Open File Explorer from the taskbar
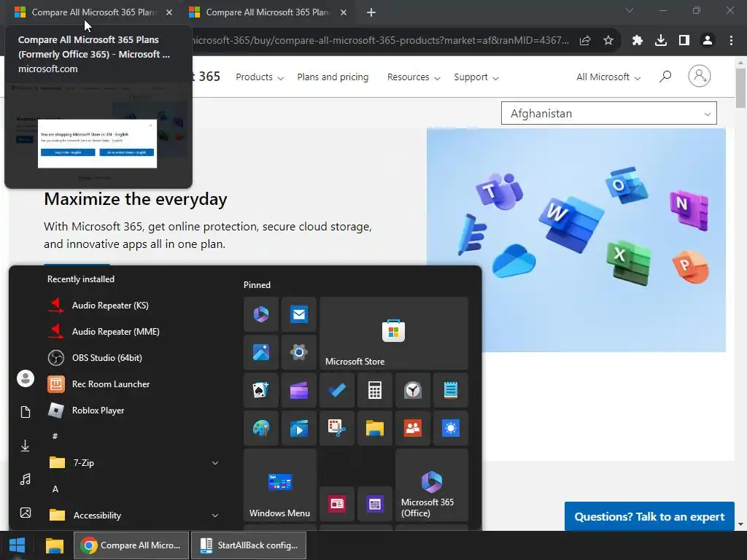 click(54, 545)
